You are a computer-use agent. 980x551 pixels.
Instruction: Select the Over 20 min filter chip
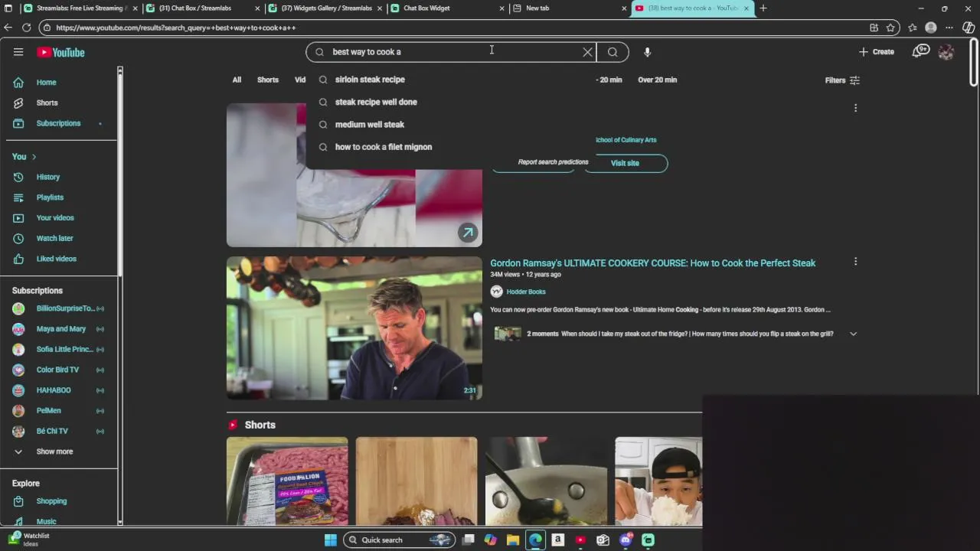(x=657, y=80)
